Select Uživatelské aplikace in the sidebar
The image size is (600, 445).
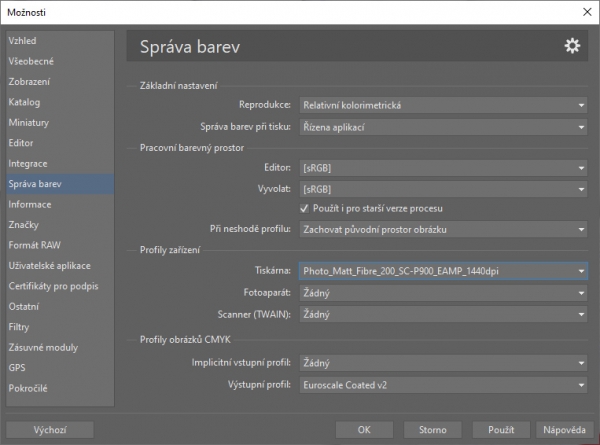point(60,266)
